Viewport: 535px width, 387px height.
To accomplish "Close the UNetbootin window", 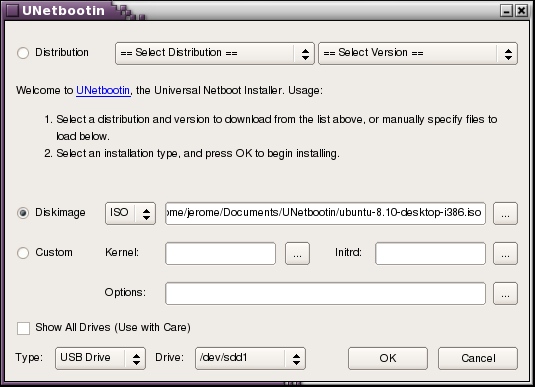I will click(x=521, y=11).
